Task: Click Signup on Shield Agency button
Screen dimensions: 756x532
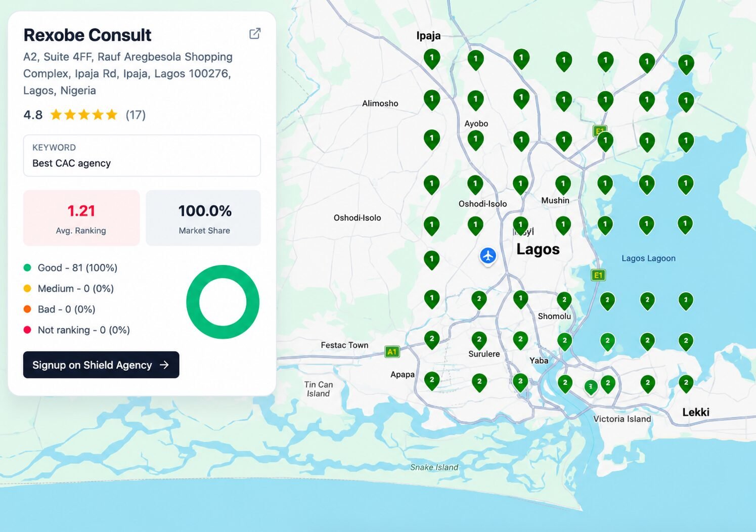Action: point(101,365)
